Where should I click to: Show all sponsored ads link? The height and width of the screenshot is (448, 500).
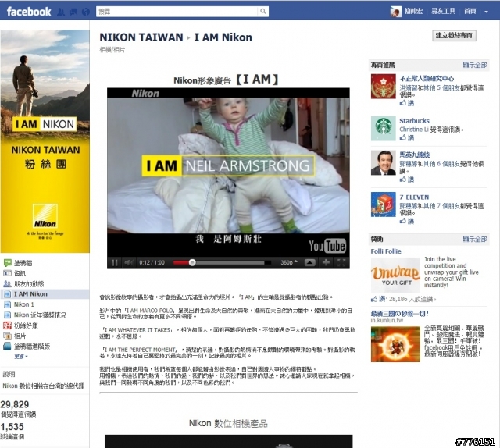pyautogui.click(x=474, y=239)
